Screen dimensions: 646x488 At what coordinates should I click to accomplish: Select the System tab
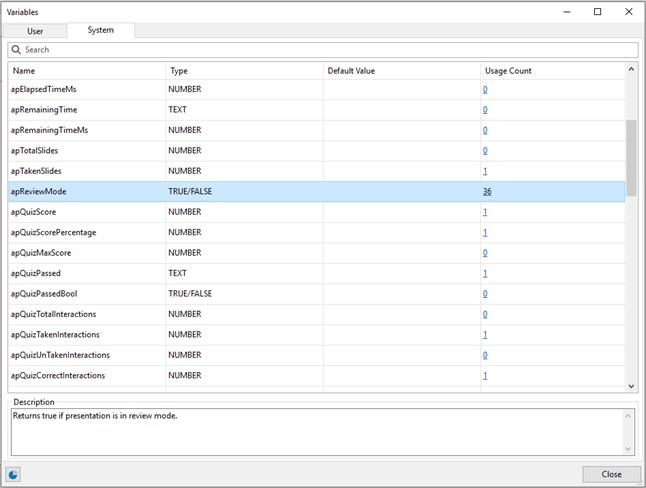click(x=100, y=30)
